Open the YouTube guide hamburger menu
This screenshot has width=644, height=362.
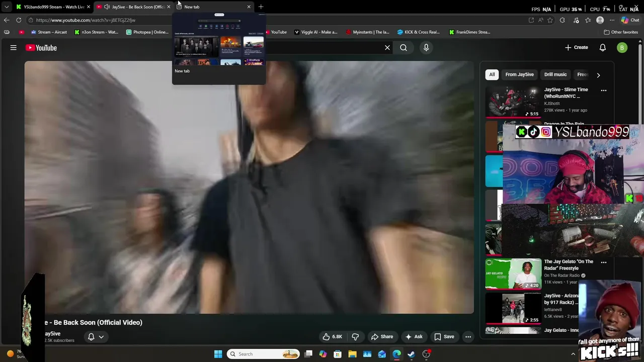[x=14, y=48]
